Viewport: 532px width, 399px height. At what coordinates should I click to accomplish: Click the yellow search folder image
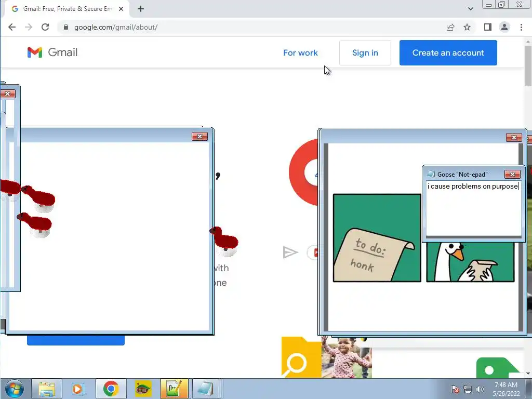(x=301, y=357)
